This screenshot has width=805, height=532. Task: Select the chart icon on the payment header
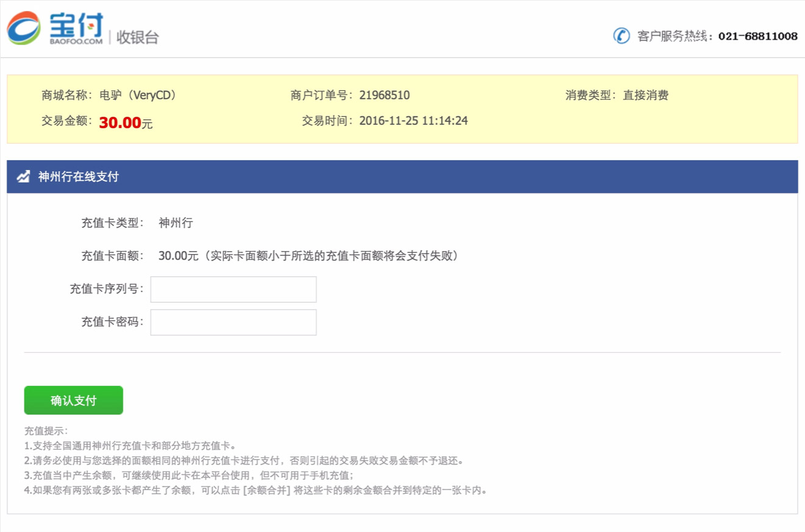(23, 176)
